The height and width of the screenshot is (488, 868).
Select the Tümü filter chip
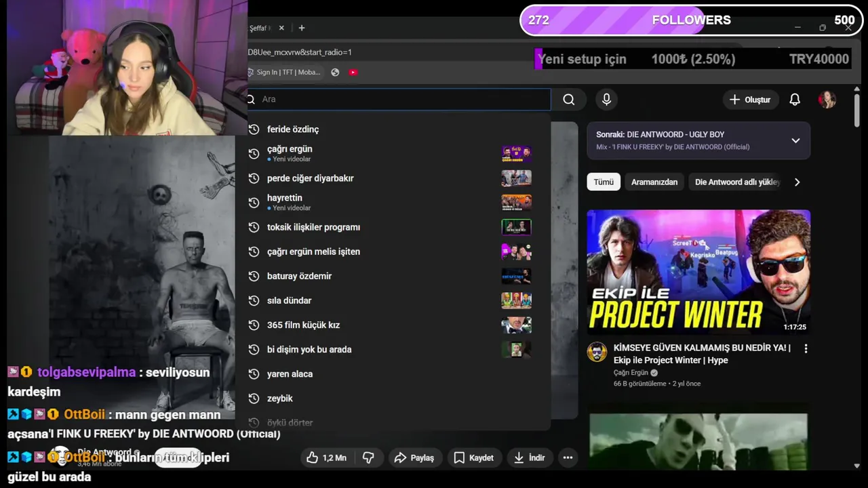[604, 182]
